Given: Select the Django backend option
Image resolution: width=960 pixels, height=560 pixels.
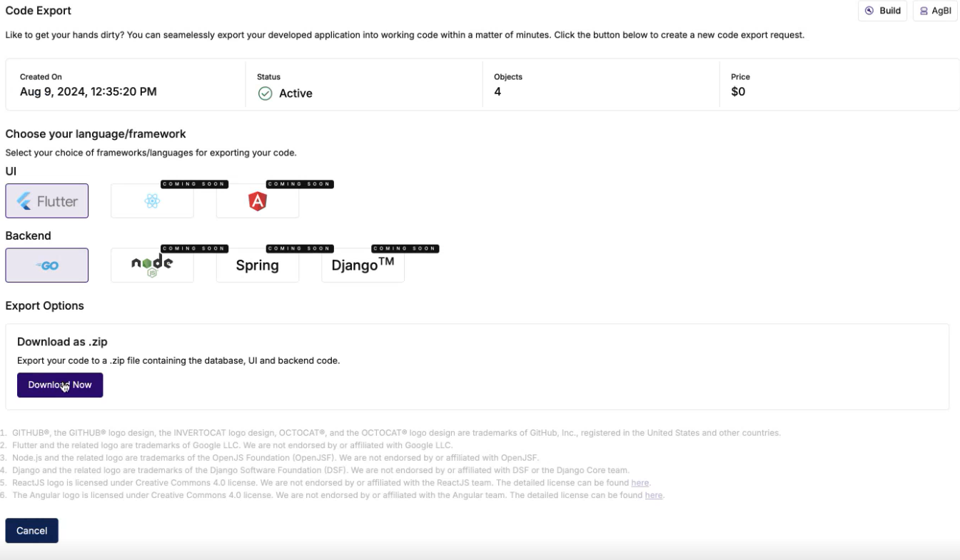Looking at the screenshot, I should tap(363, 265).
